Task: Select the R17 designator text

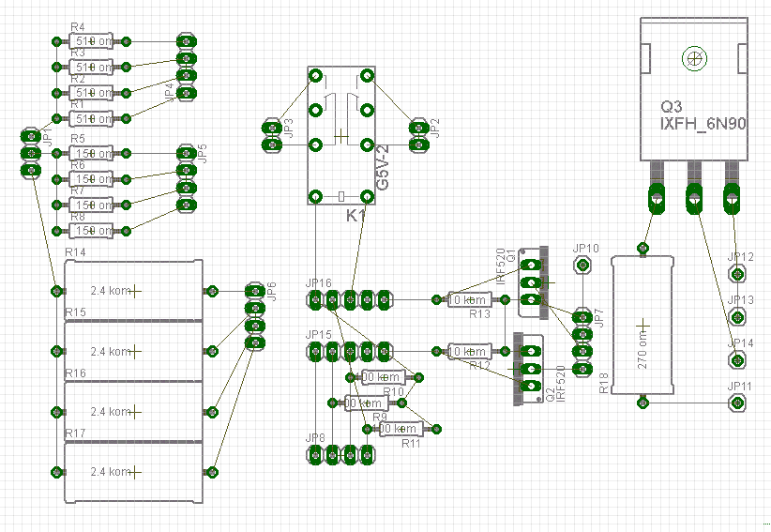Action: pyautogui.click(x=75, y=433)
